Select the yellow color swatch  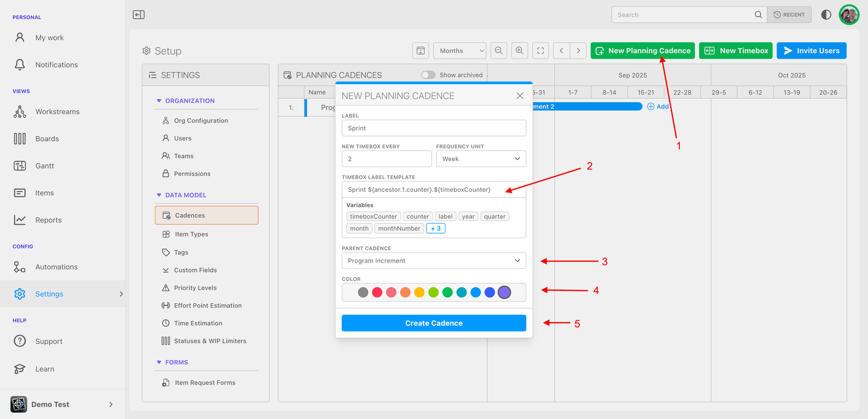pos(419,293)
